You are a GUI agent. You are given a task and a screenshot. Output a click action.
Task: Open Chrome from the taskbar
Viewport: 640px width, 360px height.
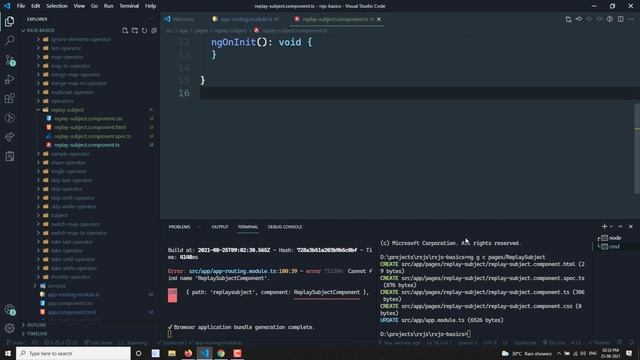tap(221, 353)
